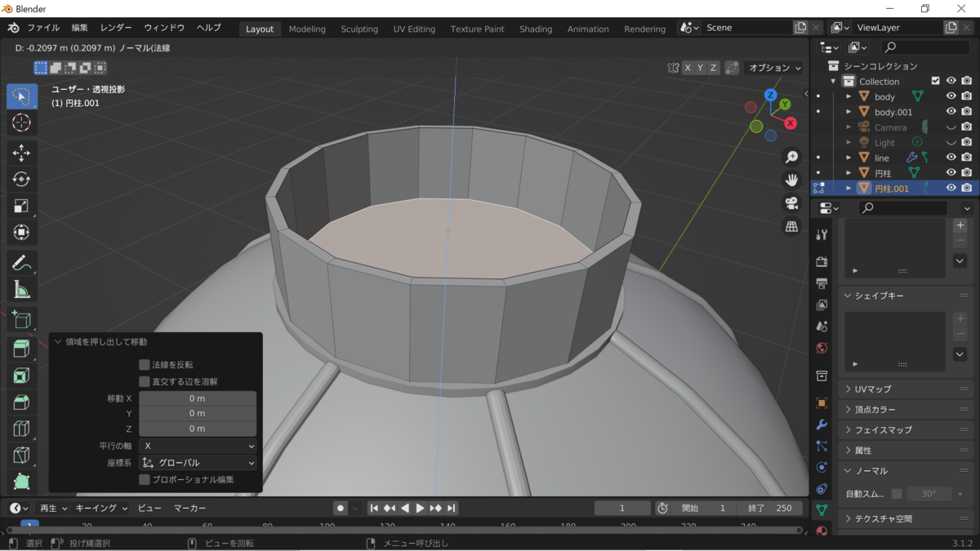Open the ファイル menu
Screen dimensions: 980x551
pos(43,28)
